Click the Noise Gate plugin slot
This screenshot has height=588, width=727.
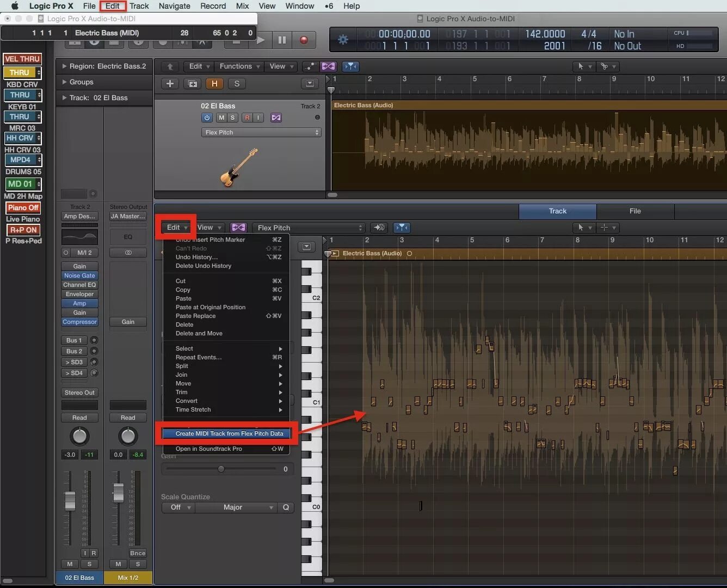pyautogui.click(x=79, y=275)
